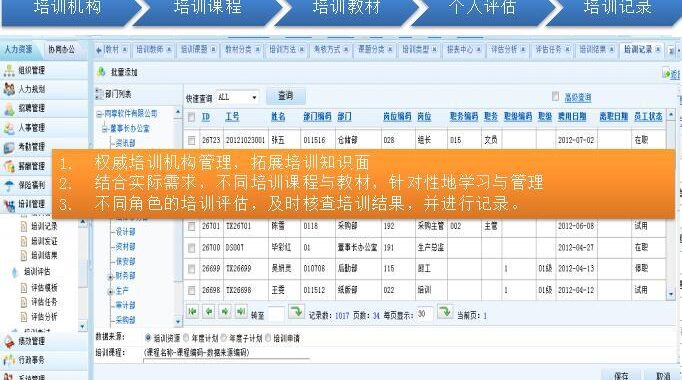Image resolution: width=682 pixels, height=380 pixels.
Task: Click the 每页显示 count input field
Action: [x=424, y=313]
